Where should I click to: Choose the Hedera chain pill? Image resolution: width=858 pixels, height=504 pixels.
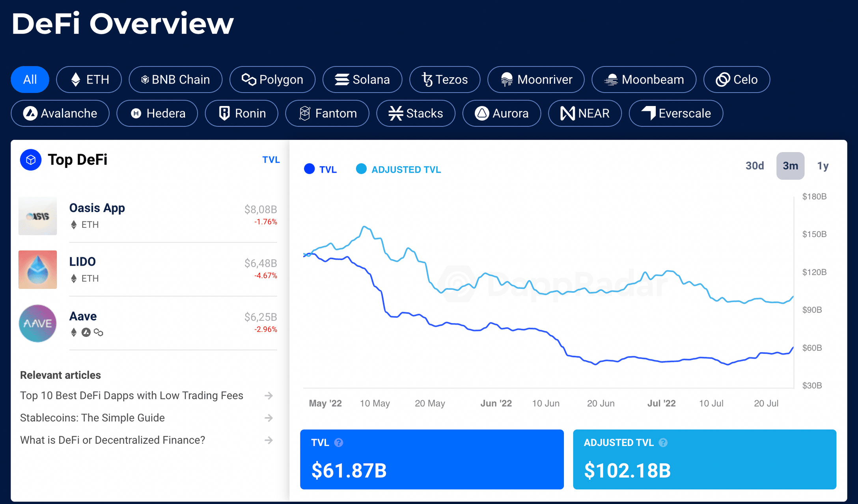(x=157, y=113)
